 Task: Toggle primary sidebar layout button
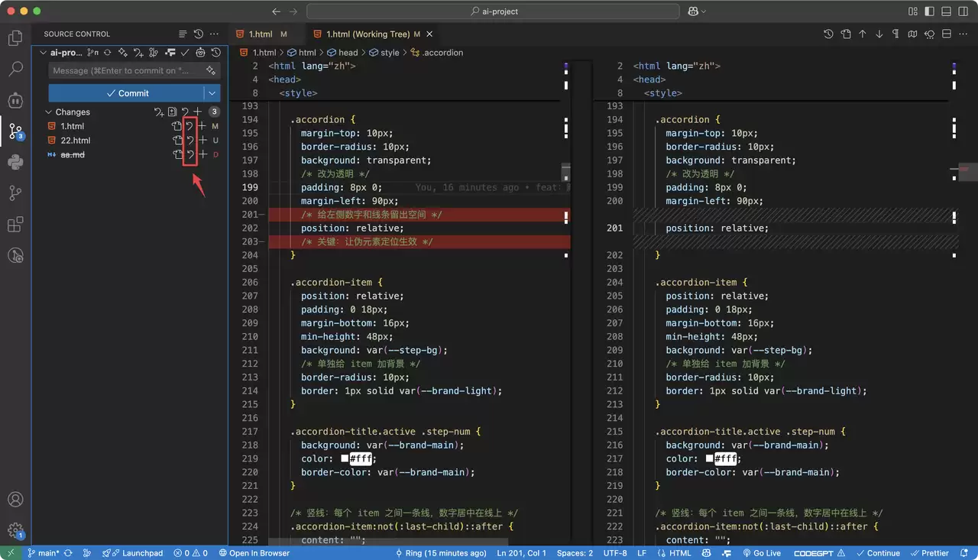tap(930, 11)
